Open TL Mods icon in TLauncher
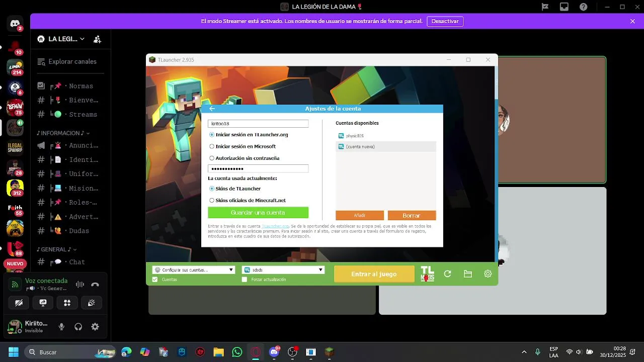 tap(427, 274)
